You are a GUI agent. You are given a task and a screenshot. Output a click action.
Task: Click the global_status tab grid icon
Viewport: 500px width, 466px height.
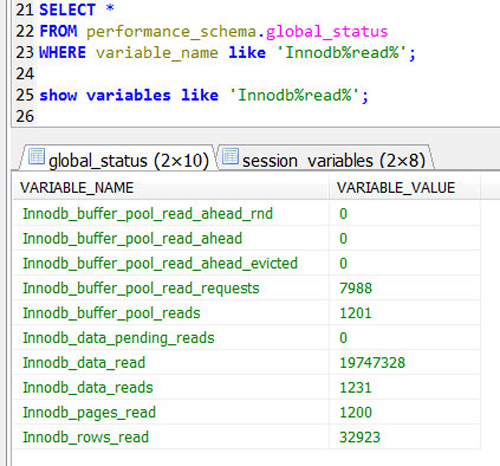(36, 156)
